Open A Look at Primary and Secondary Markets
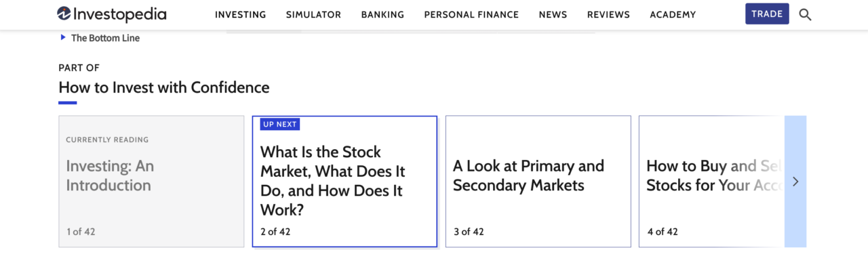The height and width of the screenshot is (271, 868). pyautogui.click(x=538, y=182)
